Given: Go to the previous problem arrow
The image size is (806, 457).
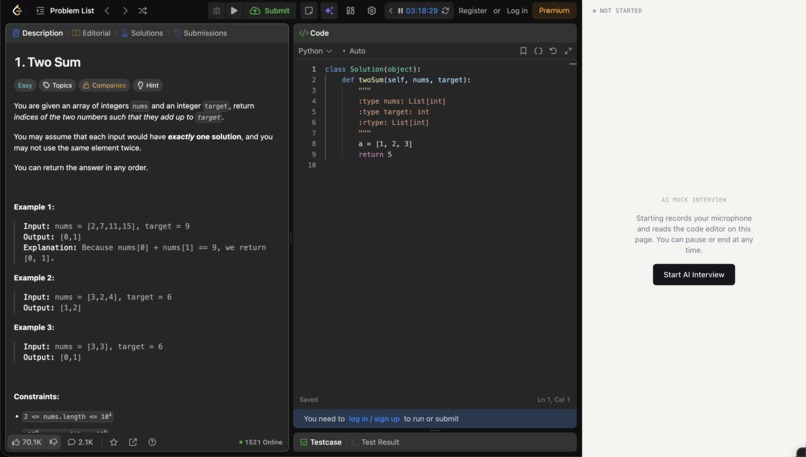Looking at the screenshot, I should point(107,10).
